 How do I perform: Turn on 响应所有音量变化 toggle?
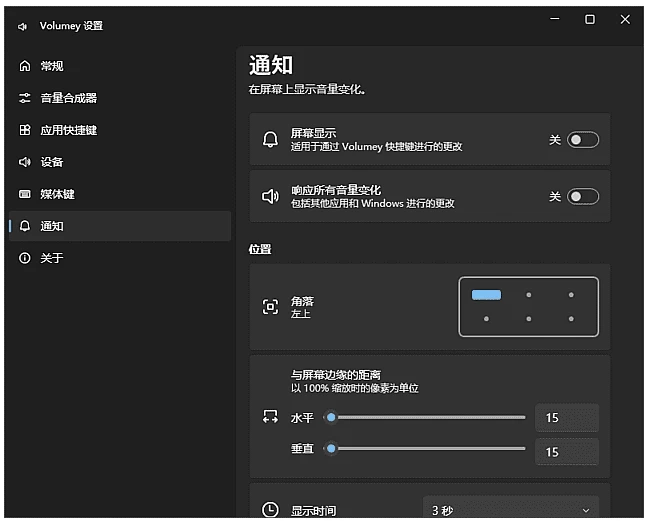(583, 197)
